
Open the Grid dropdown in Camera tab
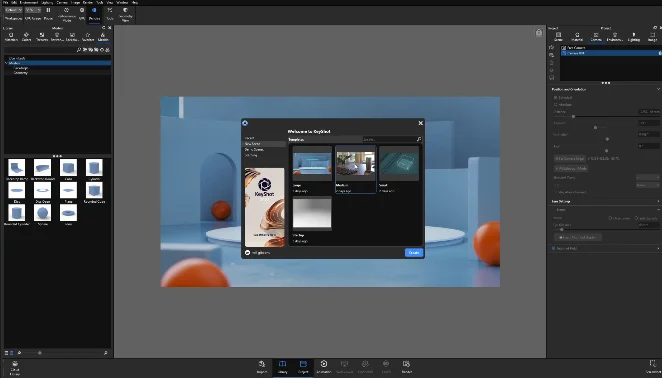pos(648,185)
